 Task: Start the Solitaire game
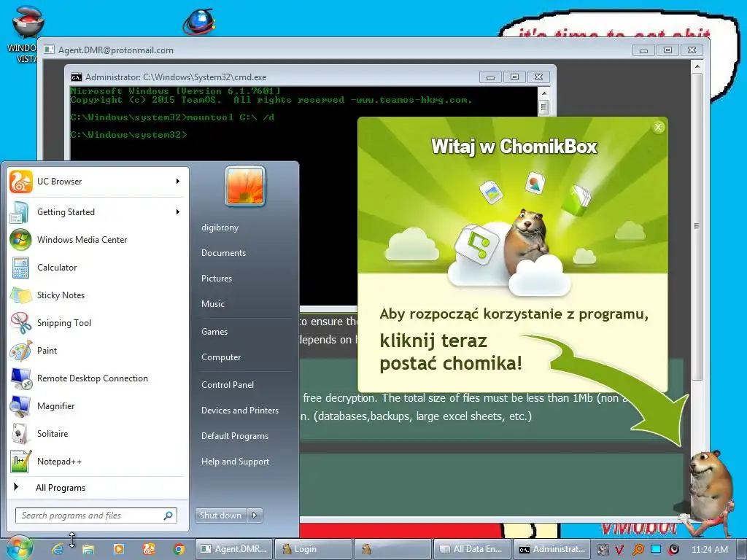[x=98, y=433]
